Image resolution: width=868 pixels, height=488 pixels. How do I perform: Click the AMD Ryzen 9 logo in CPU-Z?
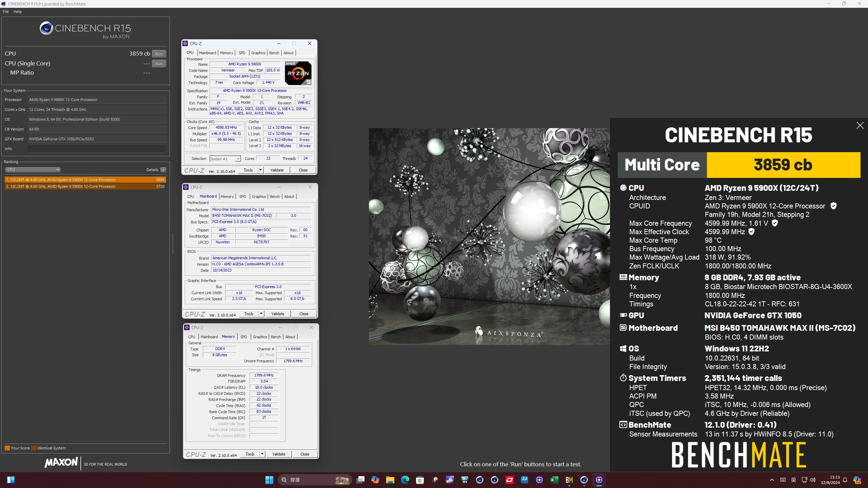[x=298, y=73]
